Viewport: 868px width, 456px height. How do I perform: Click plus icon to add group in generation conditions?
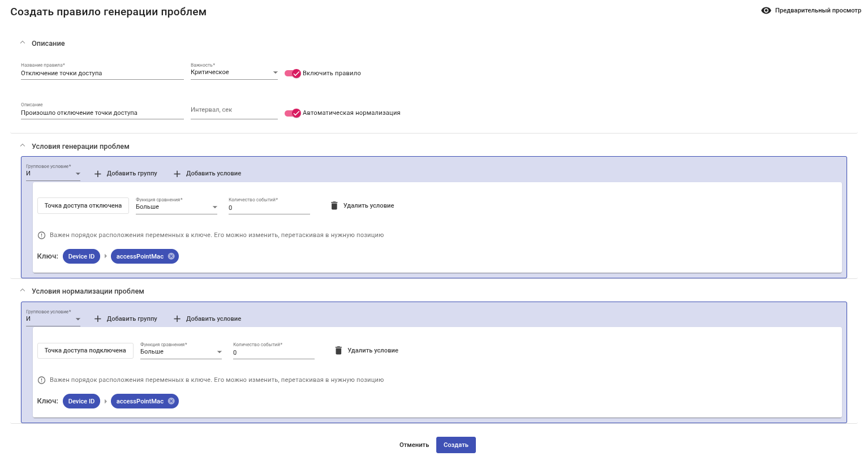pos(98,174)
